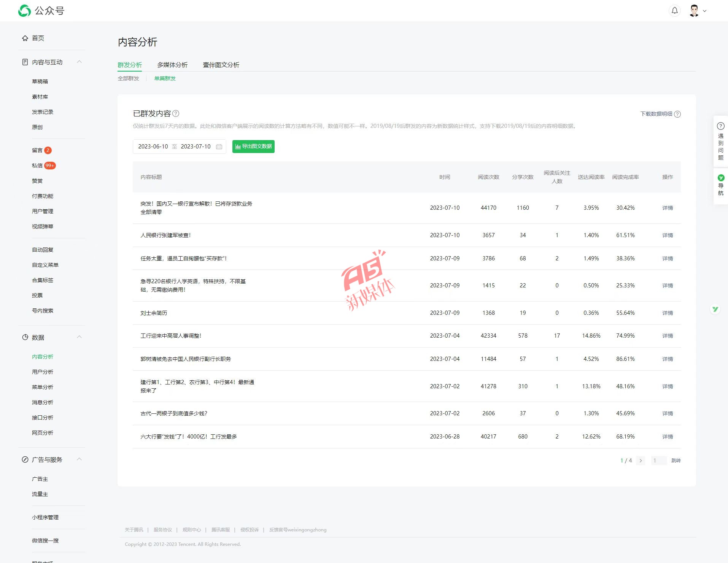Click the notification bell icon

674,11
